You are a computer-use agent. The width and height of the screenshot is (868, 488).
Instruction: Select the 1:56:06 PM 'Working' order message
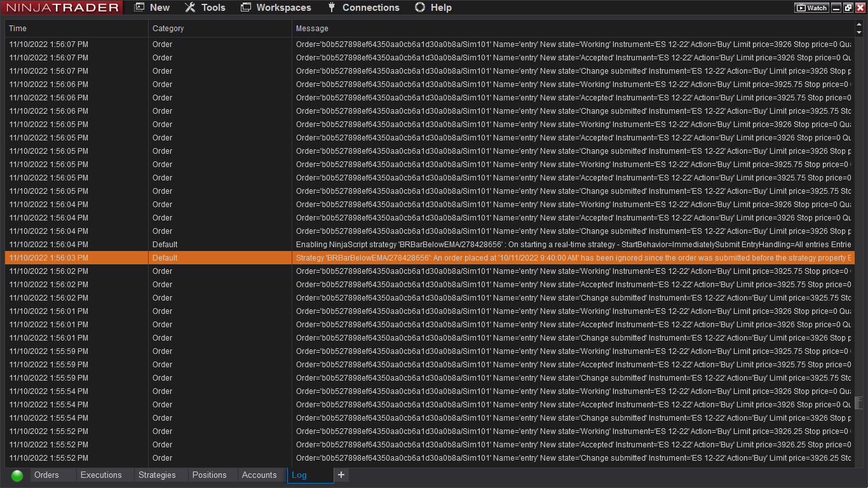click(573, 85)
